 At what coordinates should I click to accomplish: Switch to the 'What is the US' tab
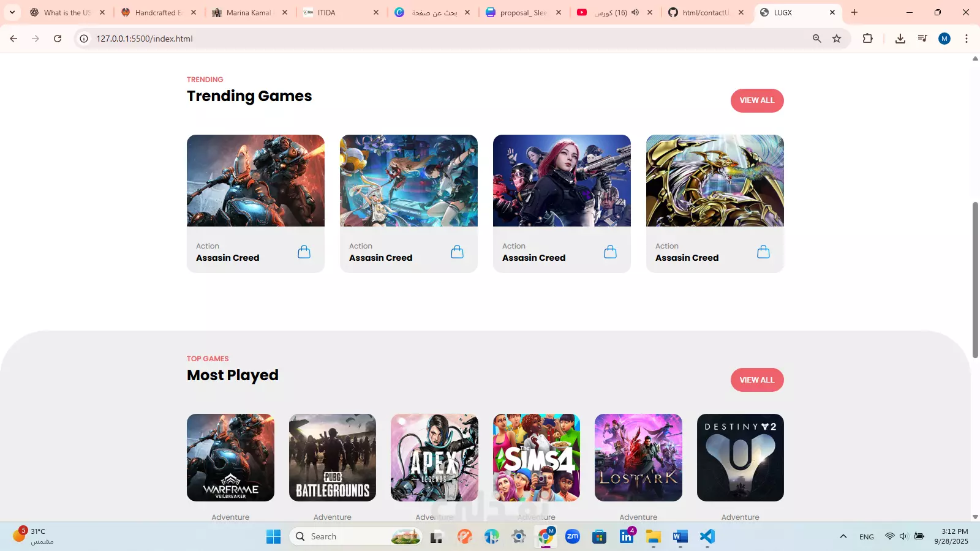coord(67,12)
